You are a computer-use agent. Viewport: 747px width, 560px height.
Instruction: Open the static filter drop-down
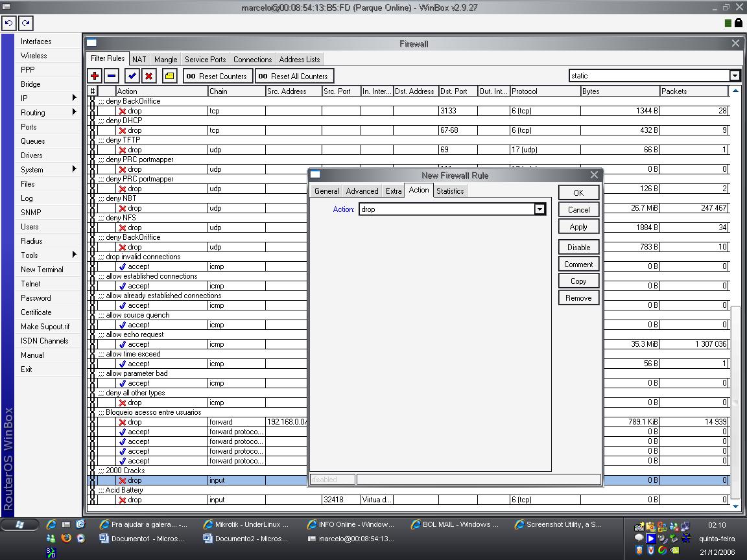(735, 76)
